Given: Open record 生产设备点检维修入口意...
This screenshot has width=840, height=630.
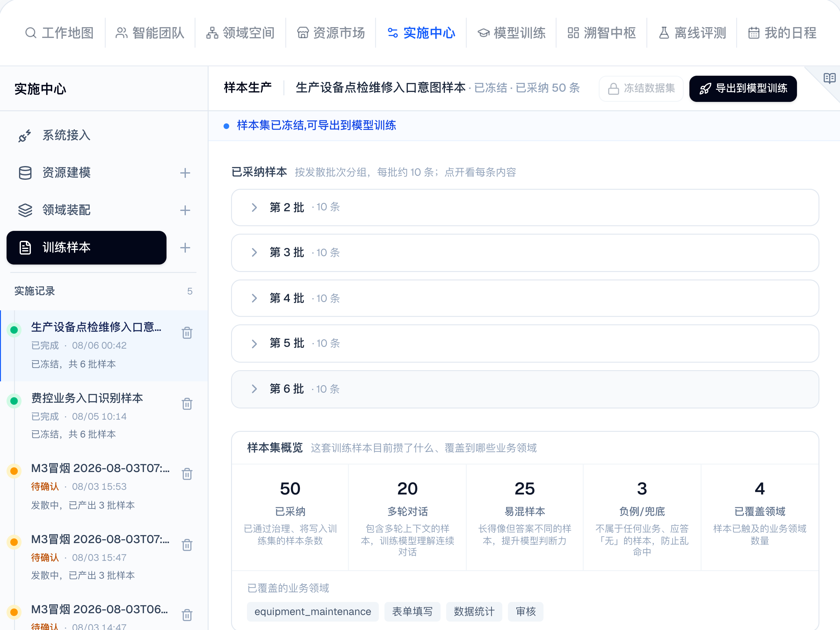Looking at the screenshot, I should (x=104, y=345).
